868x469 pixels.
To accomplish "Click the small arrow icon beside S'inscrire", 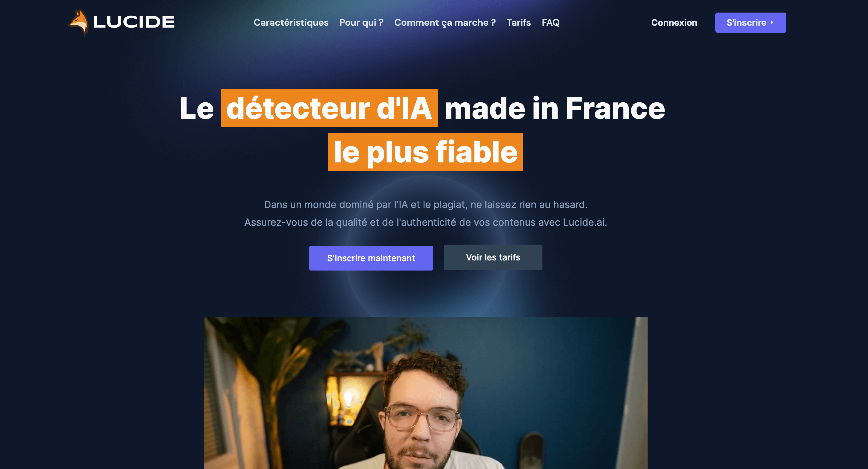I will coord(772,23).
